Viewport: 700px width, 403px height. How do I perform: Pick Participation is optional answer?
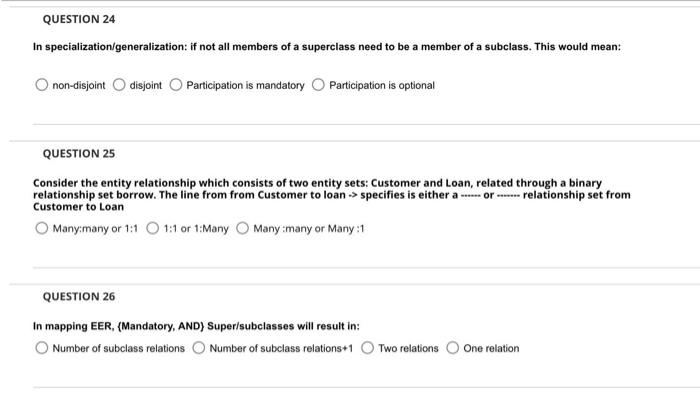click(318, 85)
